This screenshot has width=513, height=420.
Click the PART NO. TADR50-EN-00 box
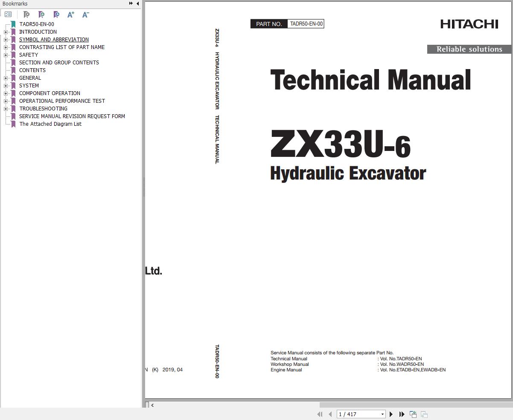click(x=287, y=24)
